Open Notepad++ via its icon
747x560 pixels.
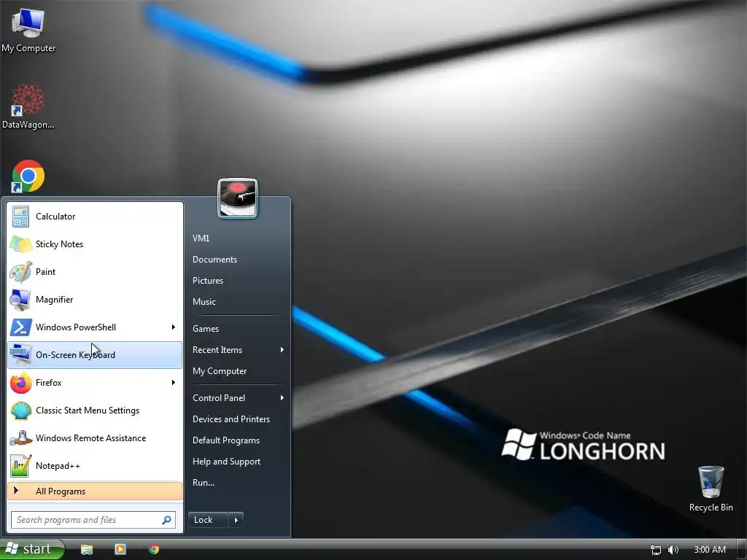[x=20, y=466]
